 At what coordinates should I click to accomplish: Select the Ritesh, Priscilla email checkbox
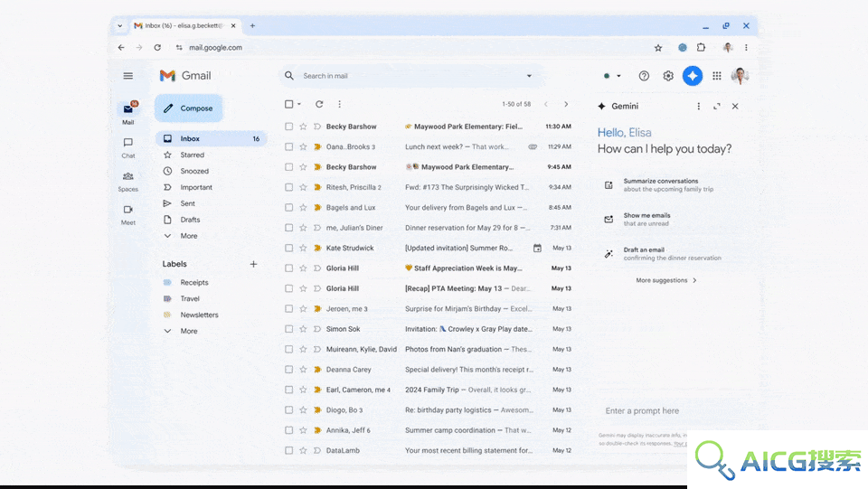click(x=289, y=187)
